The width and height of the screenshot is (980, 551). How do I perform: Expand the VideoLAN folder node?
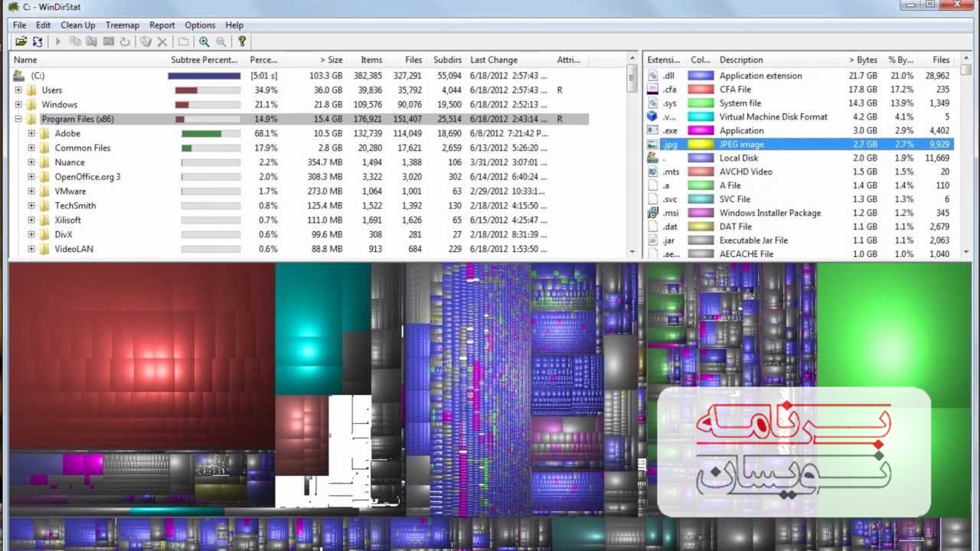tap(31, 249)
